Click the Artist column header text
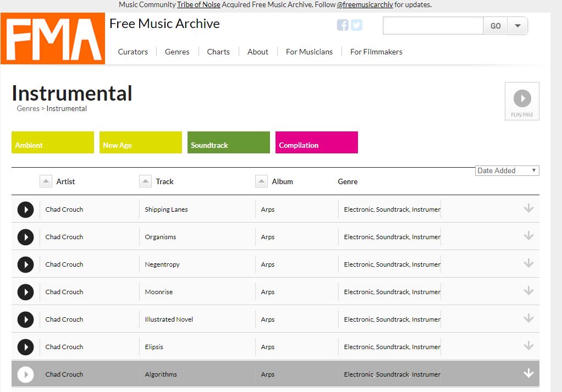 pos(65,181)
